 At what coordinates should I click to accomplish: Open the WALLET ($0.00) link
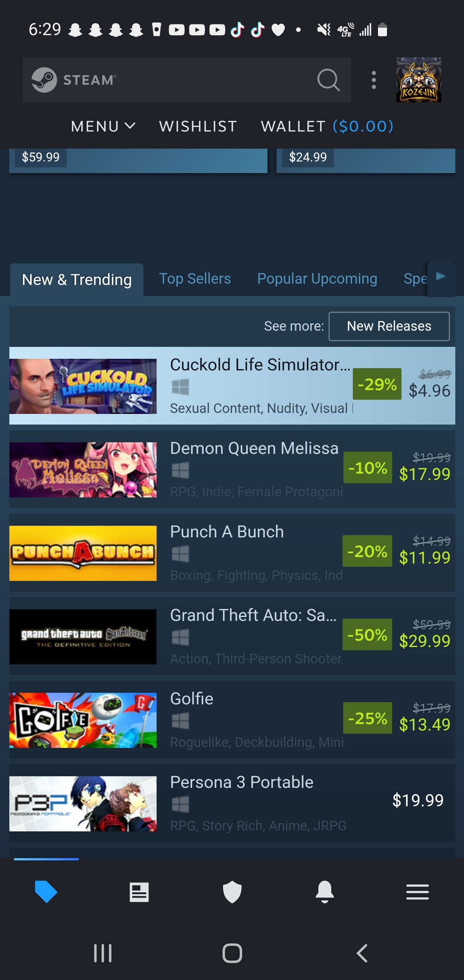(x=327, y=126)
